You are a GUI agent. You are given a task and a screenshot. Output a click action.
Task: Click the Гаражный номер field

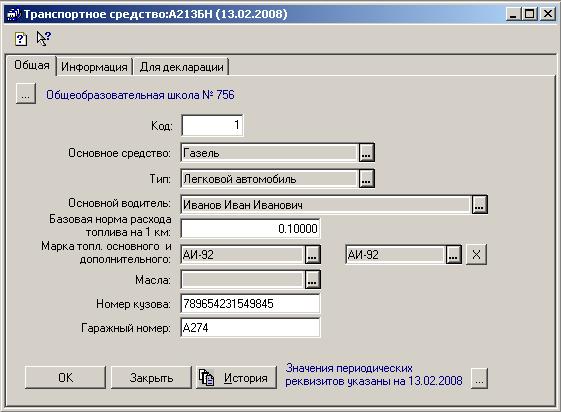point(250,328)
